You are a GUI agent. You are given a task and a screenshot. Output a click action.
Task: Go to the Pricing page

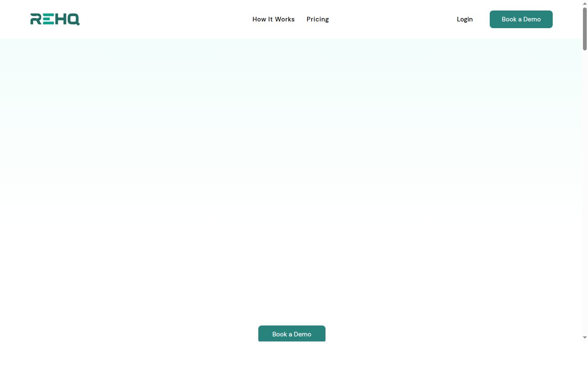pos(318,19)
